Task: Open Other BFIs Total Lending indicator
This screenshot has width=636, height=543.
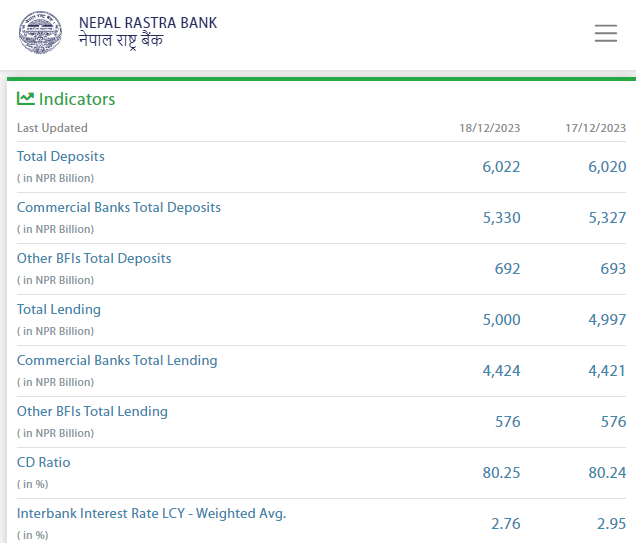Action: (92, 412)
